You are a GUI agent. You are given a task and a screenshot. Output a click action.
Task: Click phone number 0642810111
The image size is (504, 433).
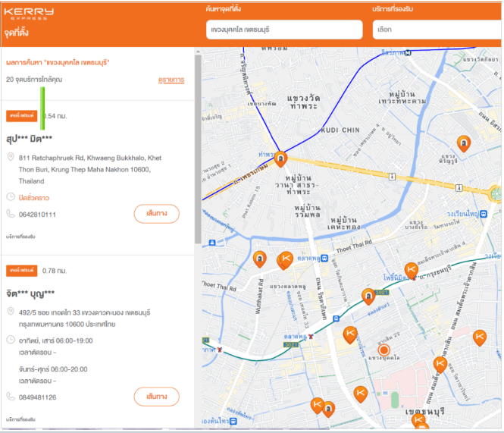tap(37, 215)
